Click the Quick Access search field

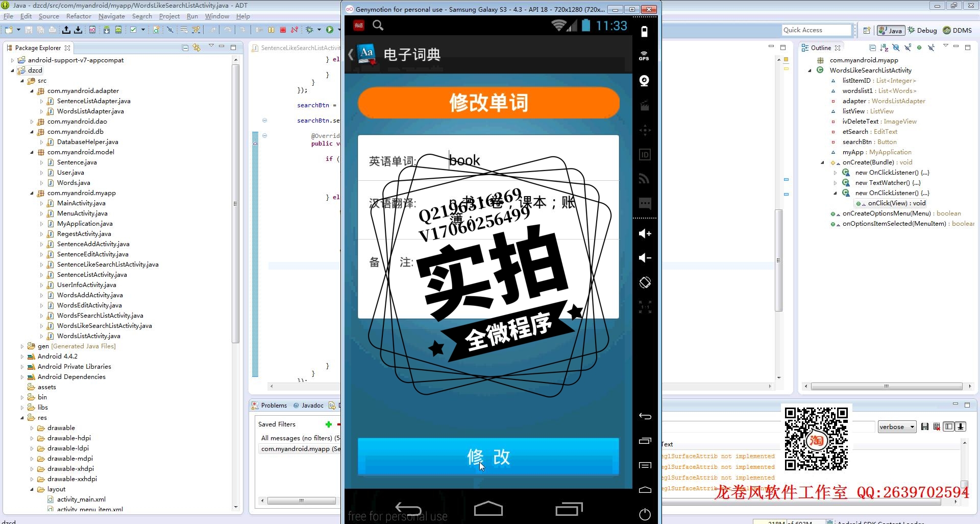pyautogui.click(x=817, y=30)
